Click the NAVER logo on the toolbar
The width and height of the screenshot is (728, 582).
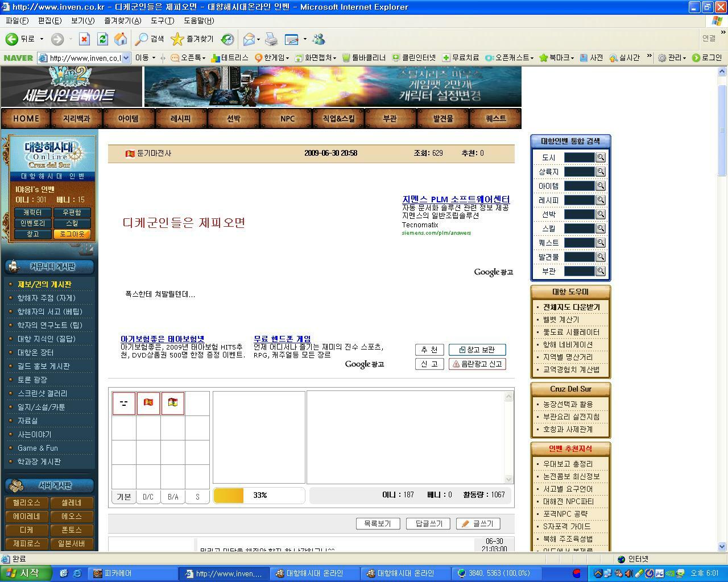pyautogui.click(x=18, y=58)
